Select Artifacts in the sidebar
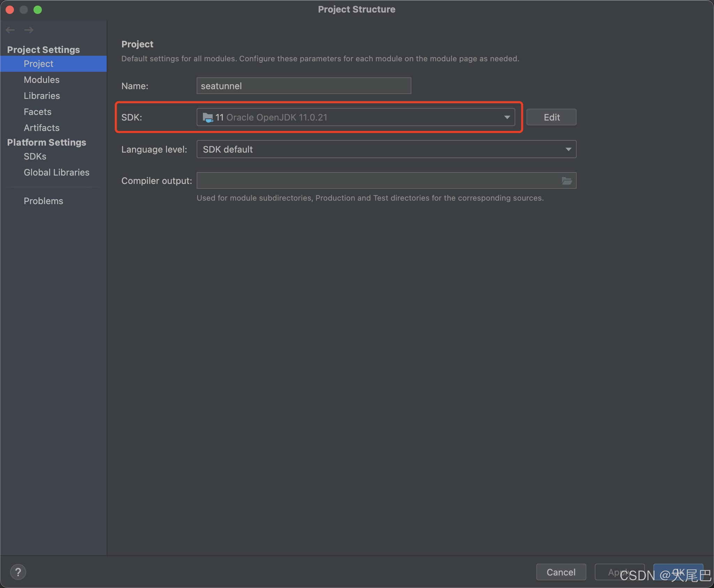This screenshot has height=588, width=714. (41, 128)
